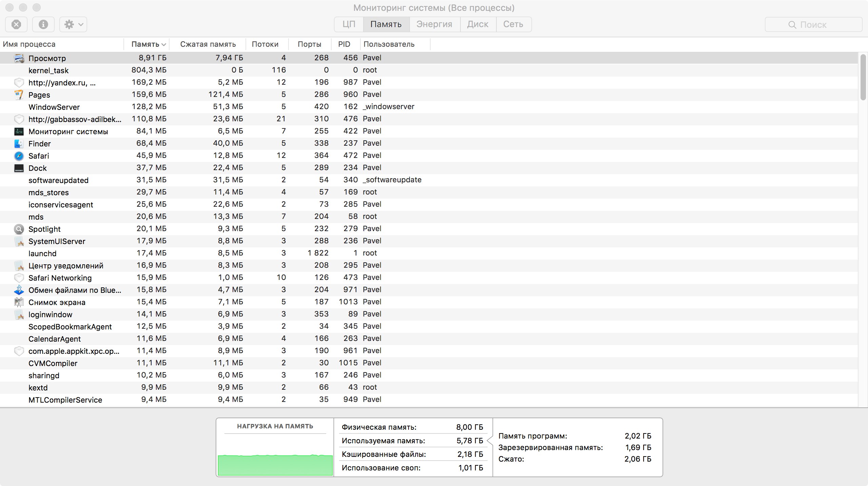Viewport: 868px width, 486px height.
Task: Click the Preview app icon in the Просмотр row
Action: [19, 58]
